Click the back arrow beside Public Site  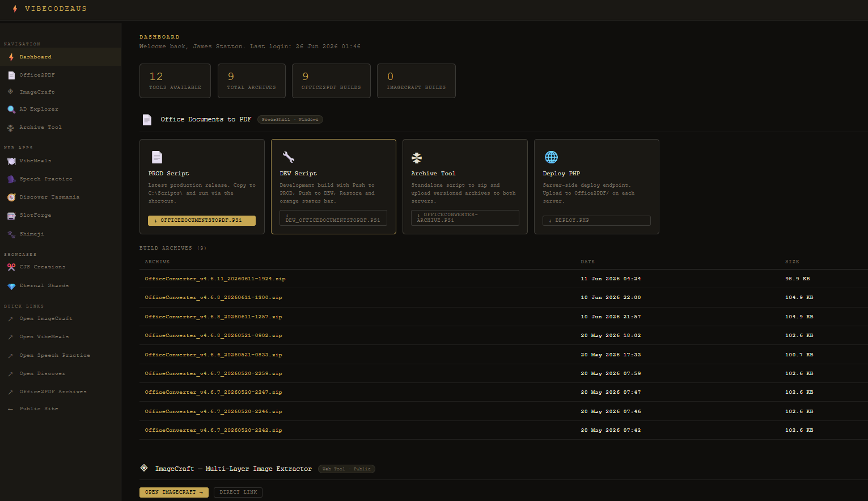pos(11,409)
